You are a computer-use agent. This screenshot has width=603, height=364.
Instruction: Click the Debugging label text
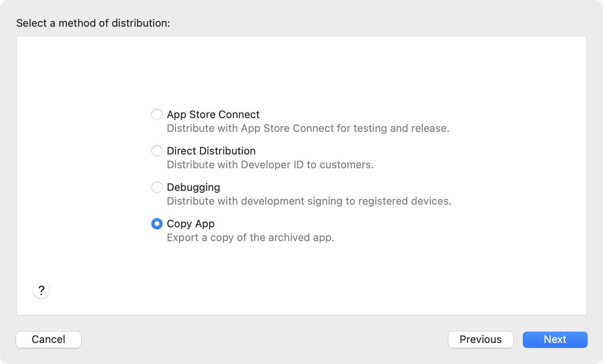click(x=193, y=187)
